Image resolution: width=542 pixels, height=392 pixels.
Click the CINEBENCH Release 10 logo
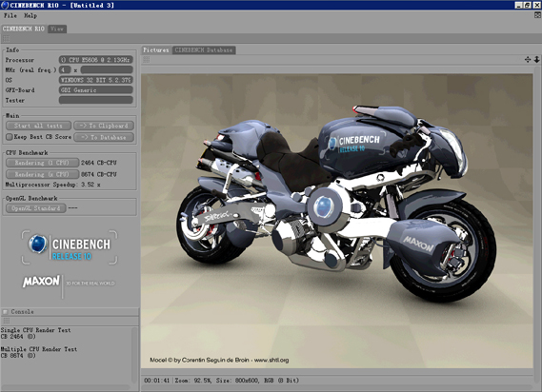(x=70, y=247)
